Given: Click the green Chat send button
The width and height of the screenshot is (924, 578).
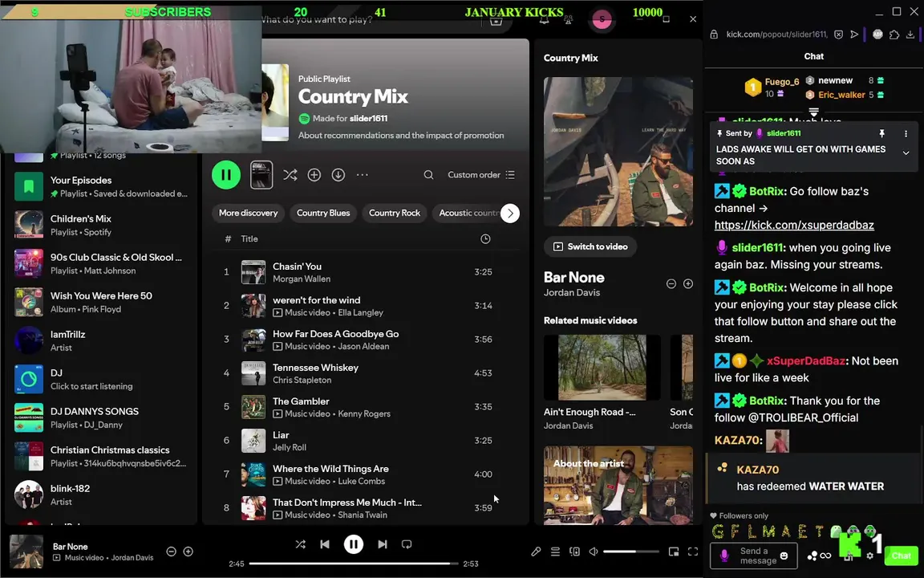Looking at the screenshot, I should click(x=901, y=556).
